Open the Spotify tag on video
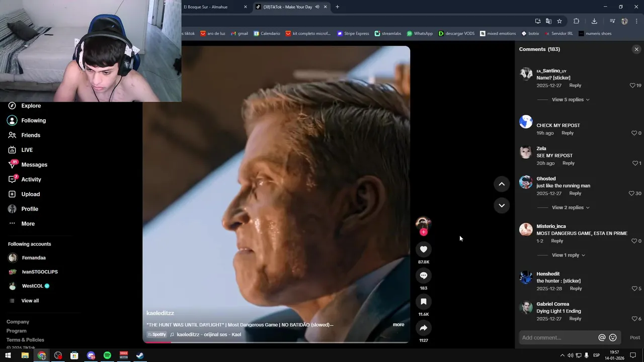 point(156,335)
